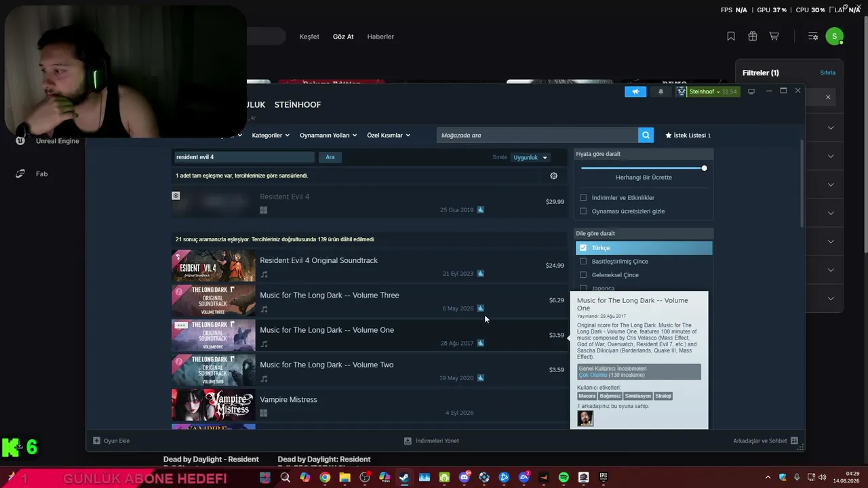The height and width of the screenshot is (488, 868).
Task: Open the Haberler tab in Epic window
Action: [x=380, y=37]
